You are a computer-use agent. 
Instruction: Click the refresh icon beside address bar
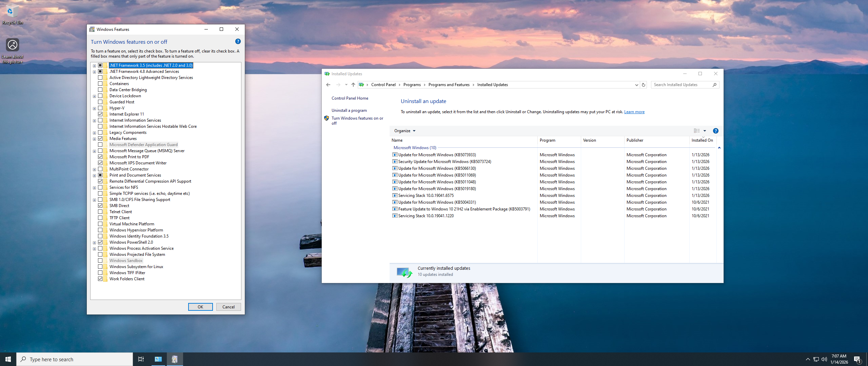click(643, 85)
